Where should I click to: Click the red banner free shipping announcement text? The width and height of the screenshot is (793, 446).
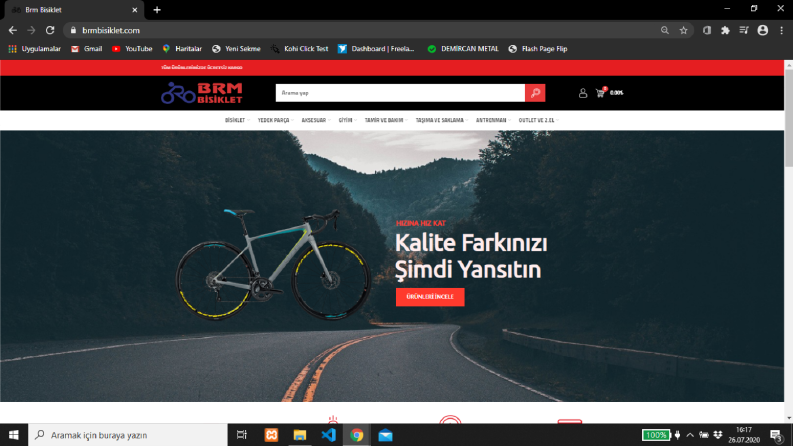click(202, 67)
